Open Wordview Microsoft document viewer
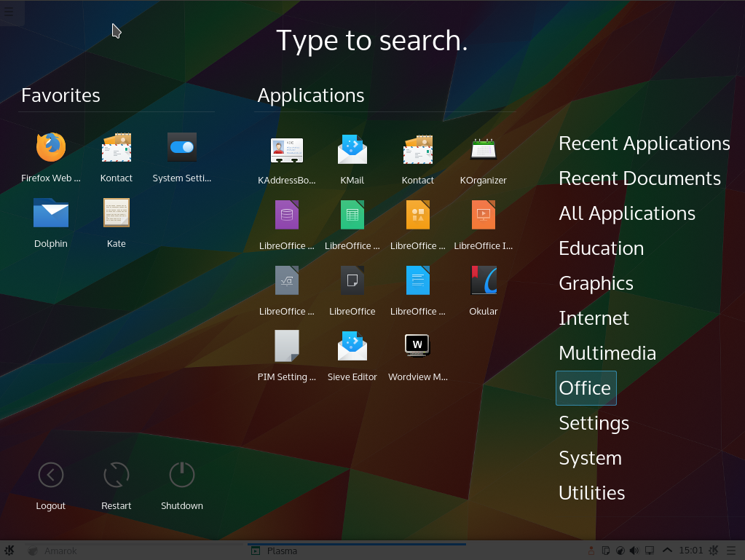The height and width of the screenshot is (560, 745). click(417, 356)
